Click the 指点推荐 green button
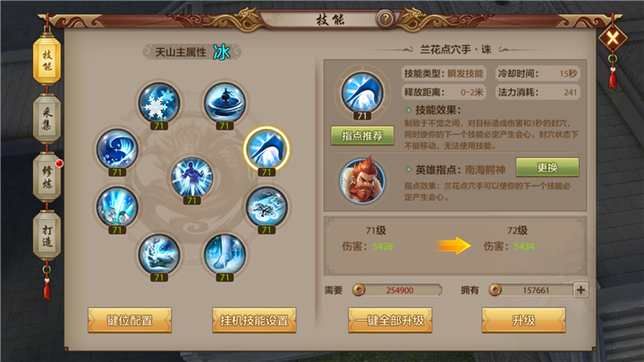The image size is (644, 362). point(362,136)
